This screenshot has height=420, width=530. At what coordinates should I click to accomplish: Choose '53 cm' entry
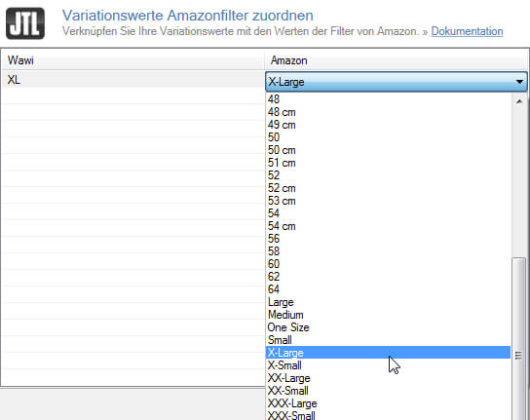click(388, 201)
